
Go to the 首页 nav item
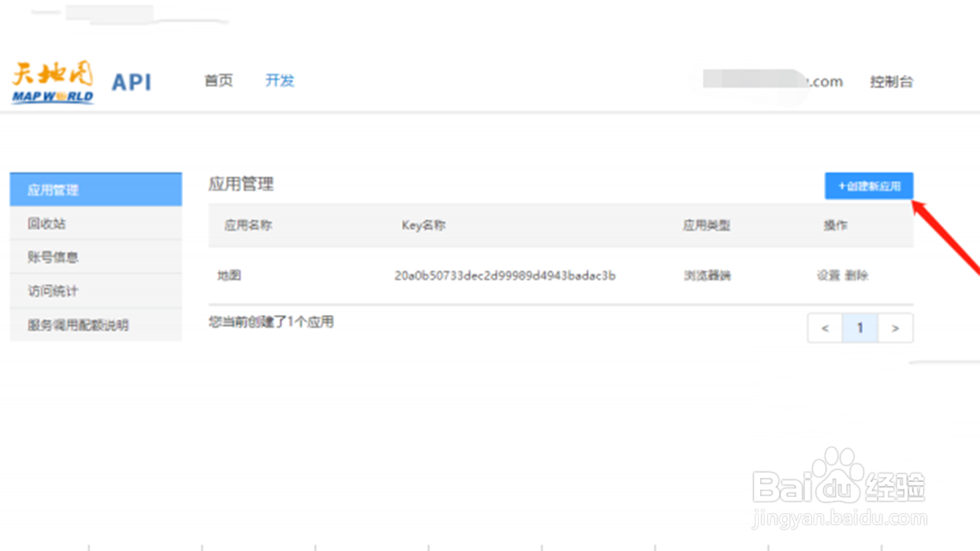pos(218,81)
